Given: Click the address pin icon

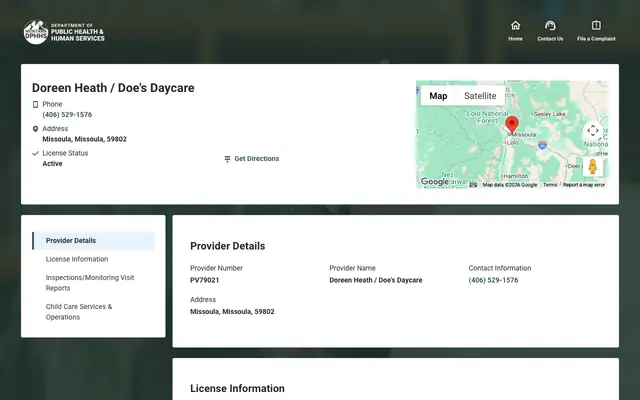Looking at the screenshot, I should (35, 129).
